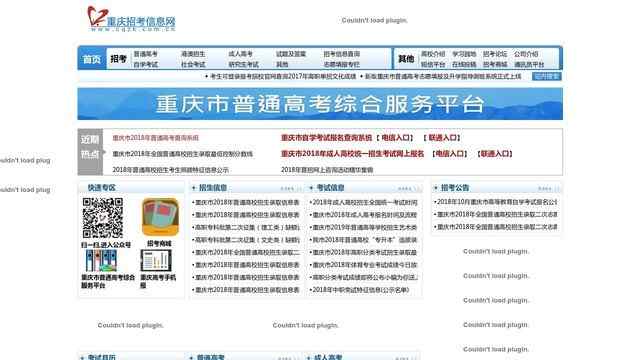Image resolution: width=640 pixels, height=360 pixels.
Task: Click the 重庆招考信息网 heart logo
Action: [131, 19]
